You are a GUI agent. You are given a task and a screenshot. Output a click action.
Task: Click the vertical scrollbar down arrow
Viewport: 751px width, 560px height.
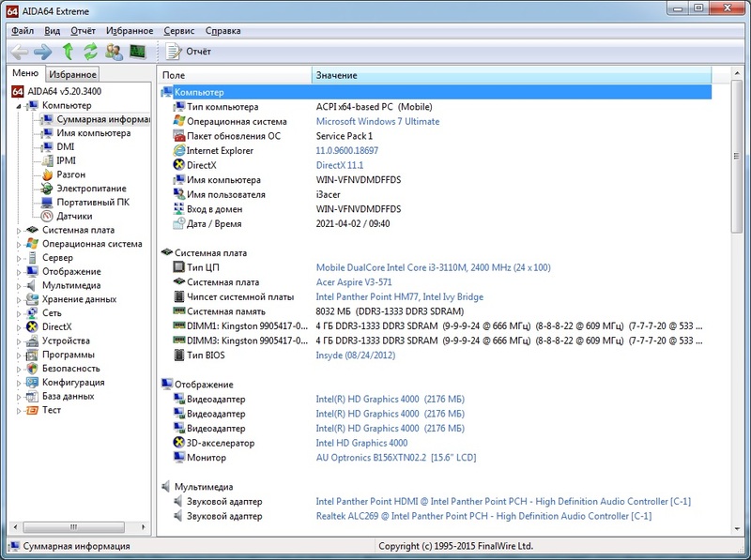pyautogui.click(x=737, y=529)
